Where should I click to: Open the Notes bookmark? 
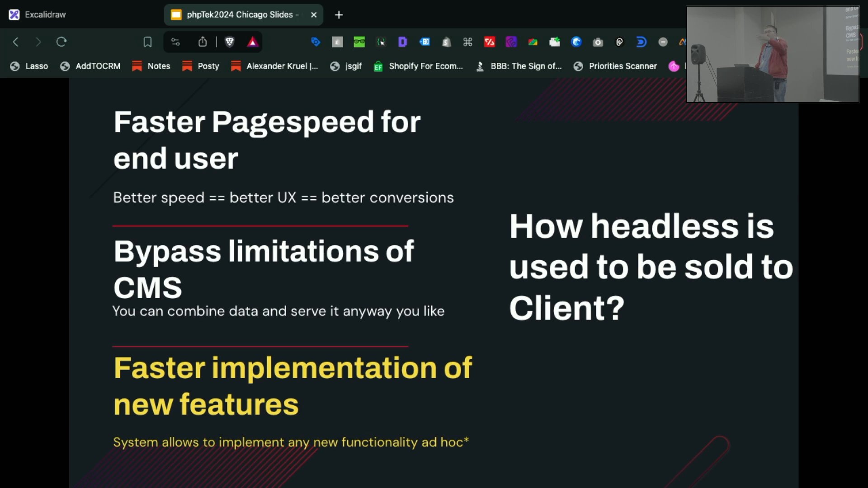pyautogui.click(x=151, y=66)
